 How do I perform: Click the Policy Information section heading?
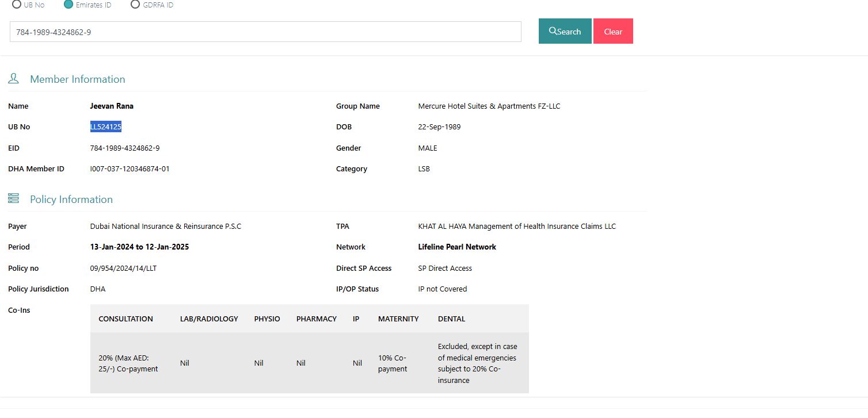pyautogui.click(x=71, y=200)
